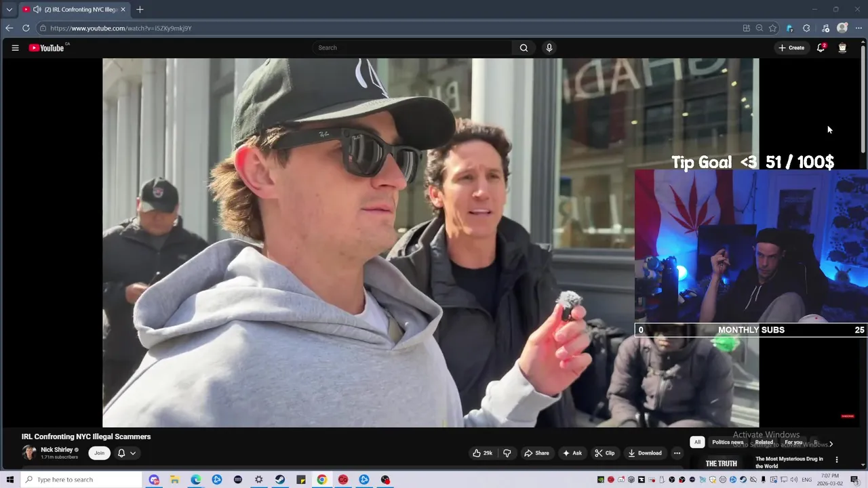Click the Ask button
This screenshot has height=488, width=868.
[572, 453]
